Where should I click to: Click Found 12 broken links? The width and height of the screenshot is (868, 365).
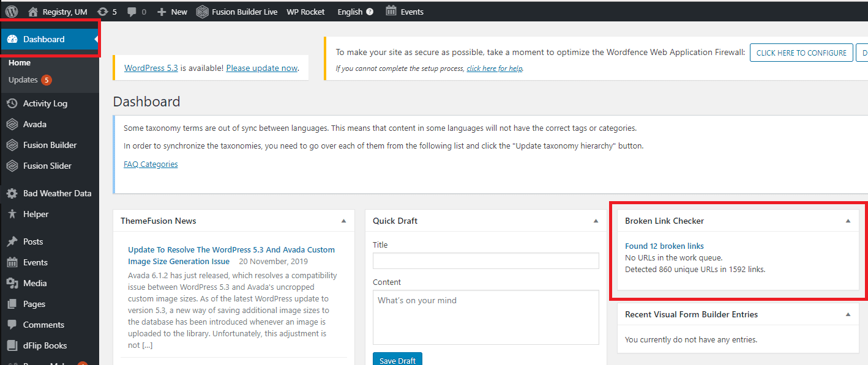[664, 246]
